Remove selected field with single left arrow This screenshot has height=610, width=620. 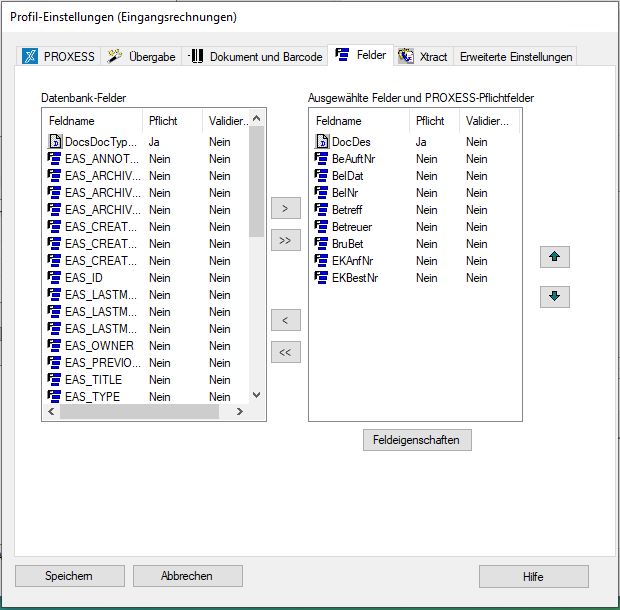point(286,320)
